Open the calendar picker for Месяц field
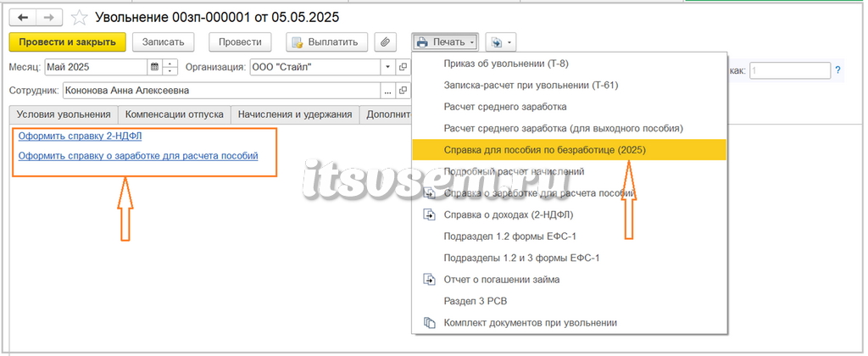This screenshot has height=356, width=868. tap(154, 68)
